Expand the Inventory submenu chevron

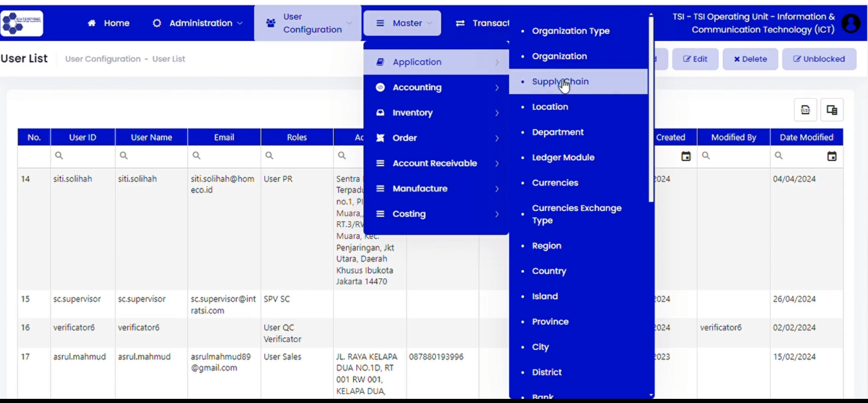pyautogui.click(x=497, y=113)
